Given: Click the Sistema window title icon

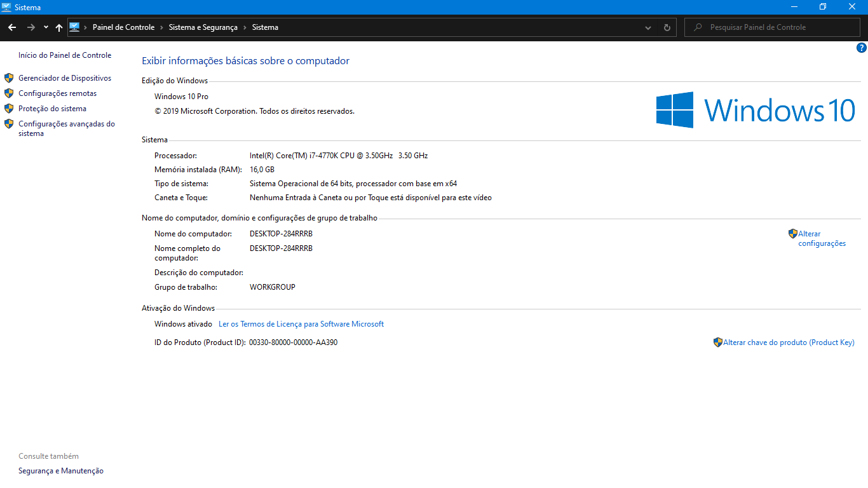Looking at the screenshot, I should pyautogui.click(x=6, y=7).
